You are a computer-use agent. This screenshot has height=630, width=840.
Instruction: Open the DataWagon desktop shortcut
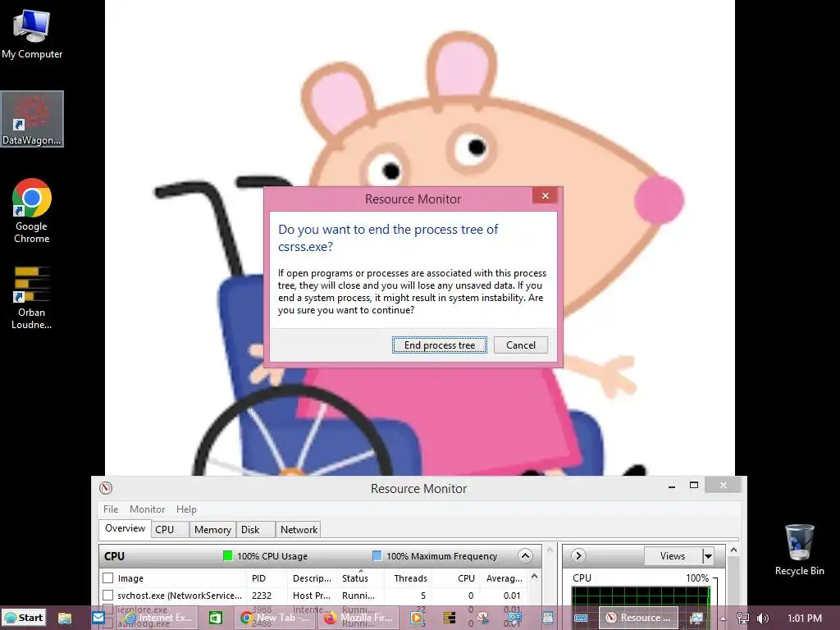tap(32, 119)
